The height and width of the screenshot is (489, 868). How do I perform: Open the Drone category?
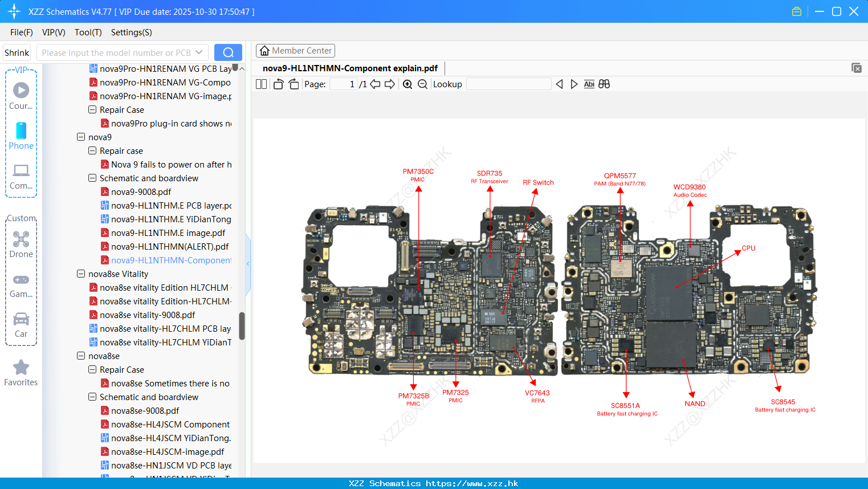pos(21,244)
